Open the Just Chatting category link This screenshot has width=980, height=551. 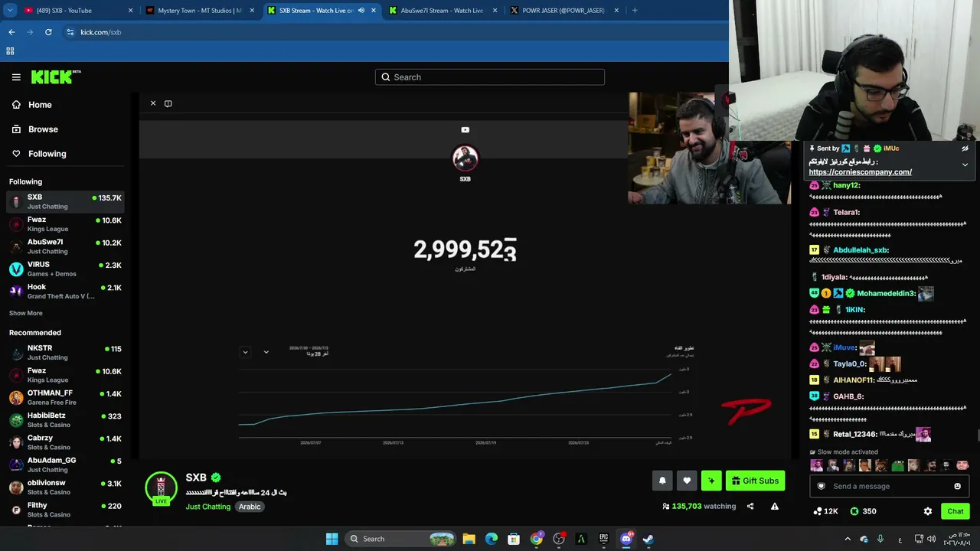click(207, 507)
